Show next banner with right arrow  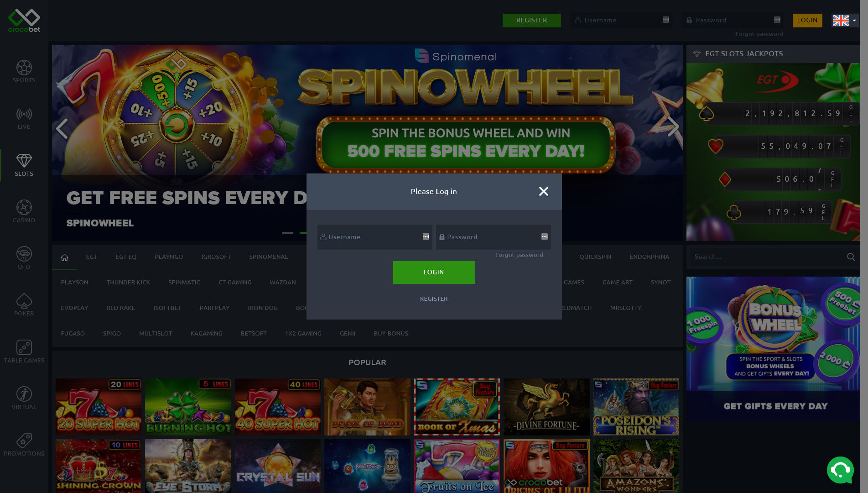click(673, 127)
